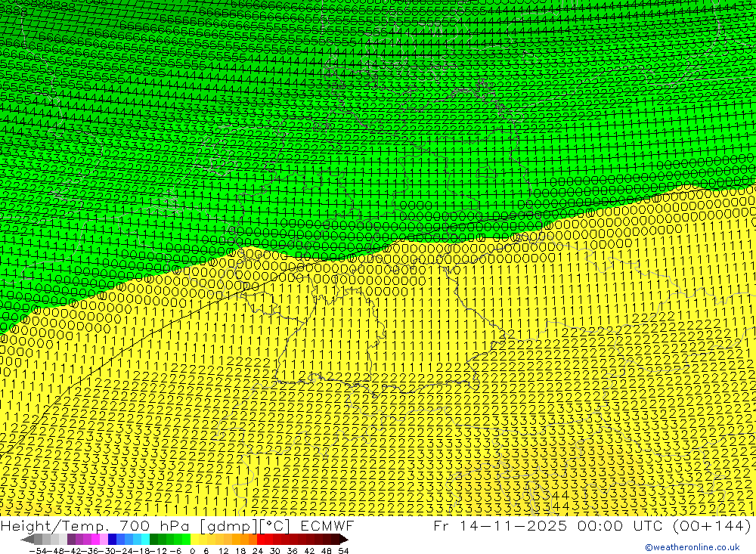
Task: Click the legend value '42'
Action: (309, 551)
